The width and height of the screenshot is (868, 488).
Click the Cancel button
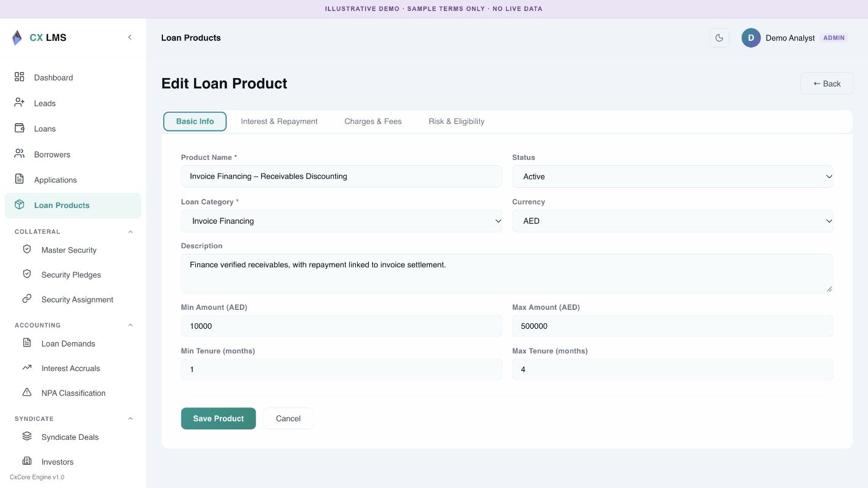point(288,418)
